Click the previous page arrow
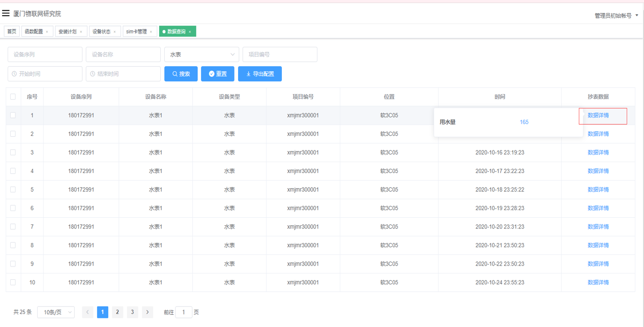 (87, 312)
